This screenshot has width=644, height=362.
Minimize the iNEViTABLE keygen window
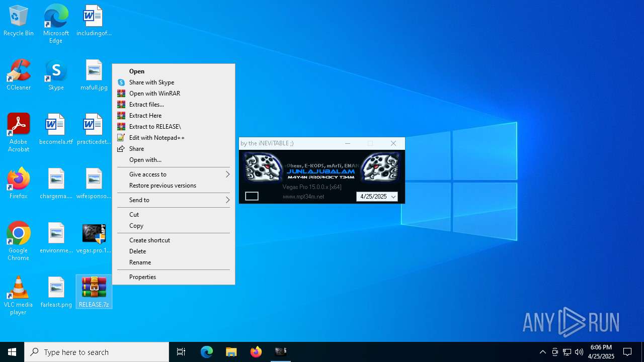point(348,143)
